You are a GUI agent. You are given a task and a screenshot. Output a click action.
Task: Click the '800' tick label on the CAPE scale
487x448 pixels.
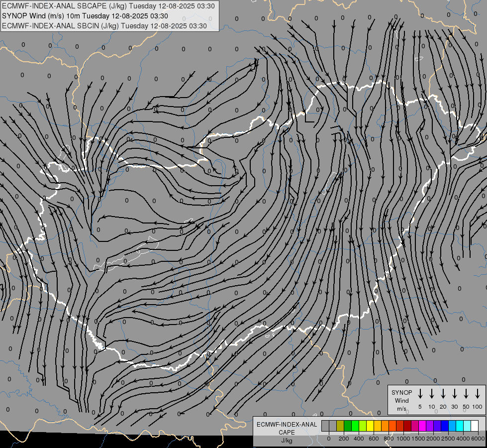389,439
